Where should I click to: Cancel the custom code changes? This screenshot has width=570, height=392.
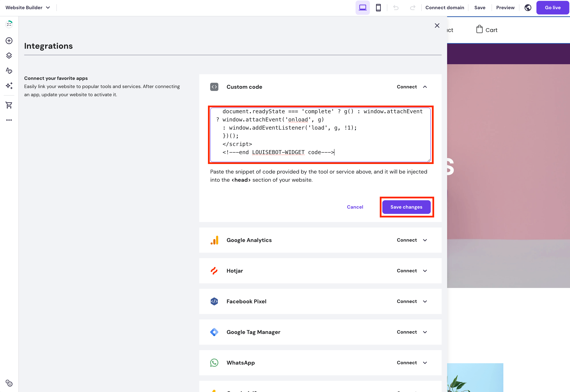[355, 207]
